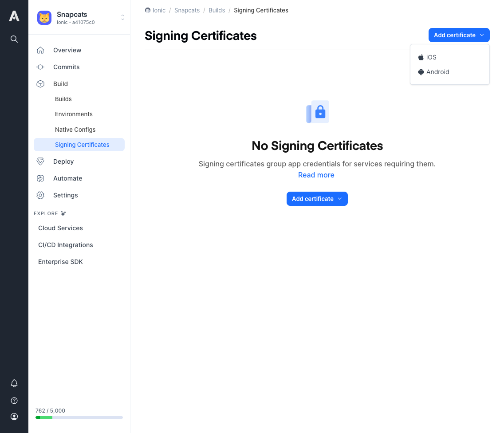Open the center Add certificate dropdown

[x=317, y=199]
